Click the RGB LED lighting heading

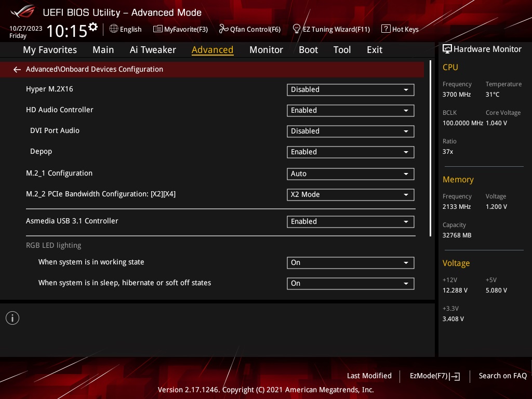[x=54, y=245]
